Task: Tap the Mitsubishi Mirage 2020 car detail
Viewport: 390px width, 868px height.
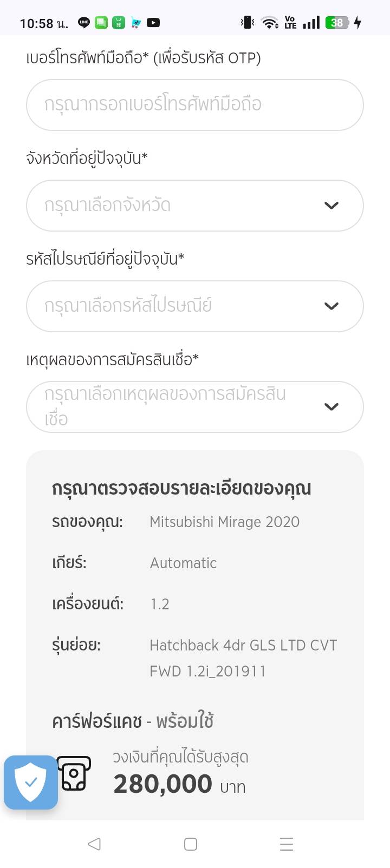Action: click(x=224, y=522)
